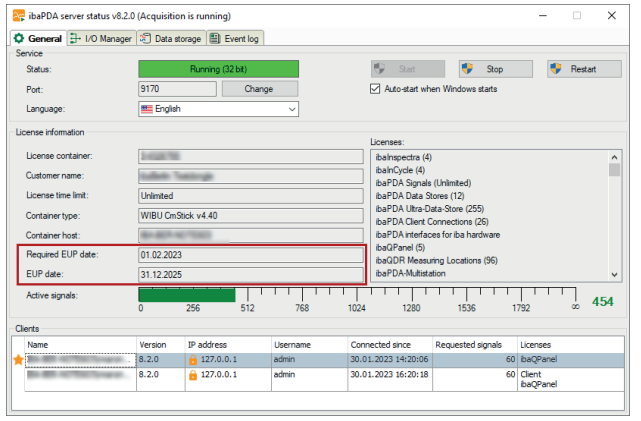
Task: Click the shield icon on Restart button
Action: click(555, 69)
